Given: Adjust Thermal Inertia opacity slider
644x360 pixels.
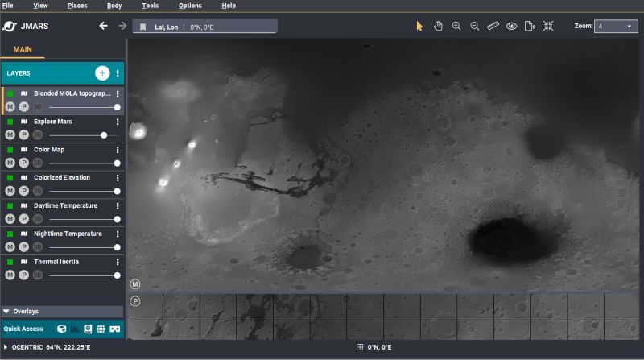Looking at the screenshot, I should [84, 275].
